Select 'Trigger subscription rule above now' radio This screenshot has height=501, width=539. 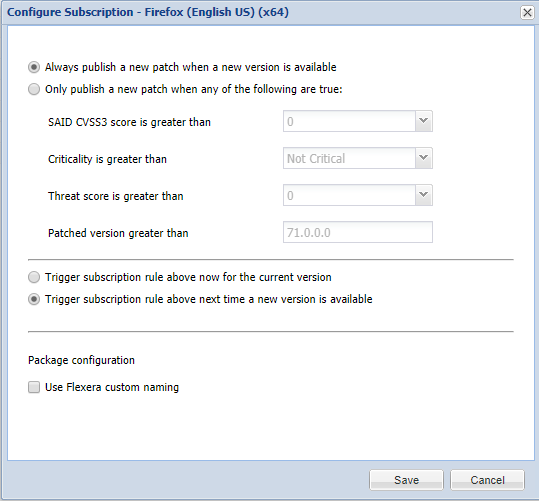pos(34,277)
